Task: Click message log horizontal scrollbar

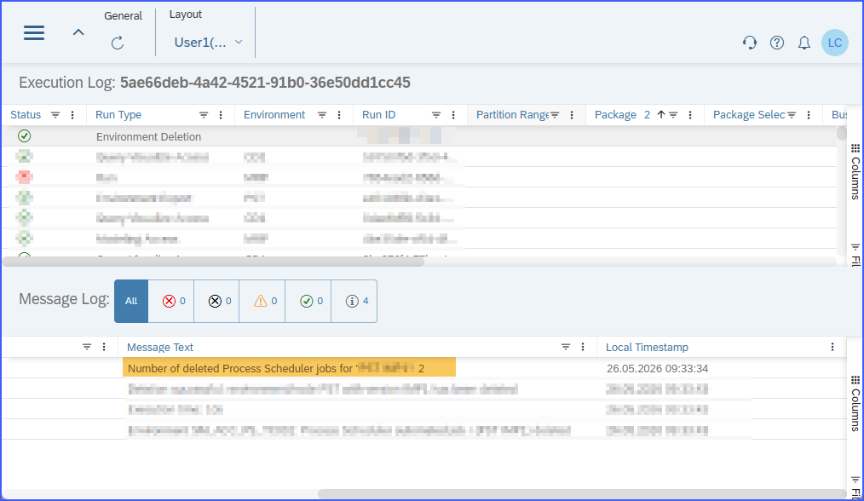Action: coord(582,494)
